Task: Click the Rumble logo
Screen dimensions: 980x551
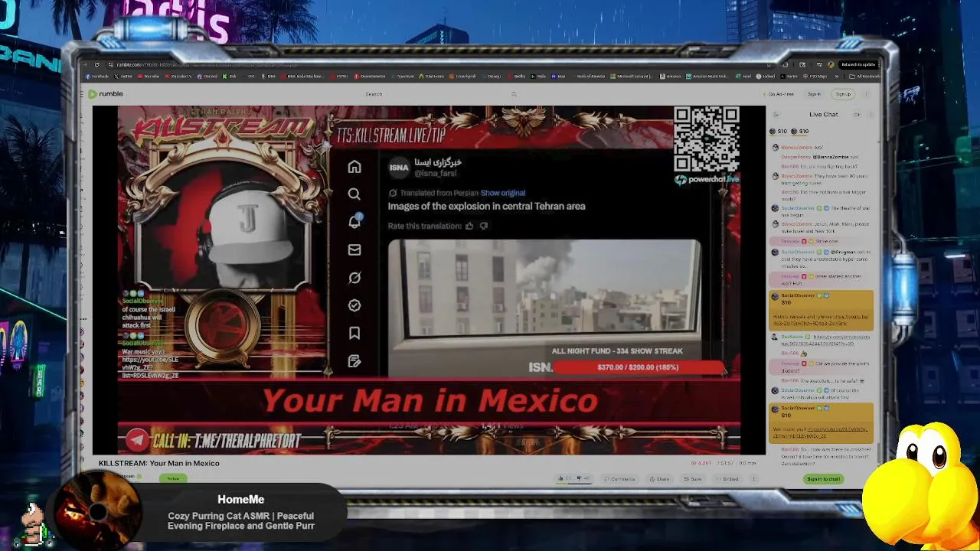Action: coord(106,94)
